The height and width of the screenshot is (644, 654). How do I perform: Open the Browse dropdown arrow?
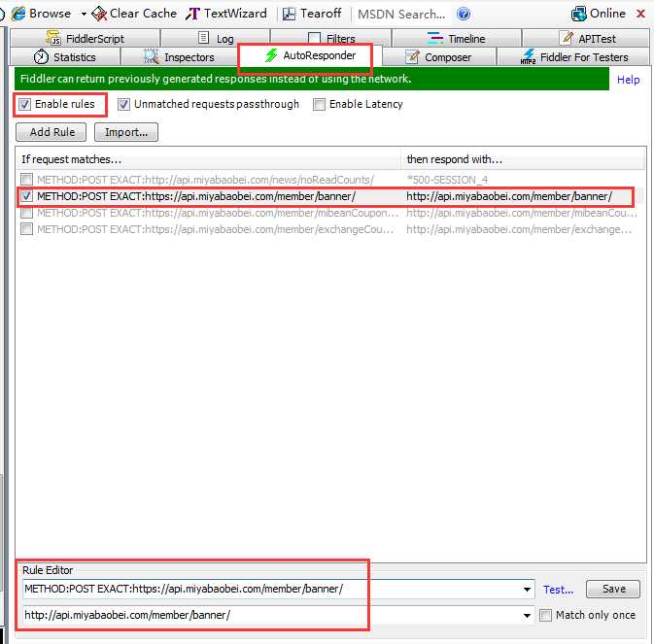(x=84, y=15)
